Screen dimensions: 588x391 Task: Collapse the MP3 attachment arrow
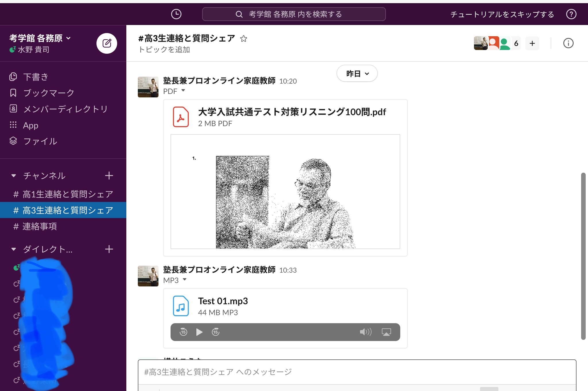(x=185, y=280)
